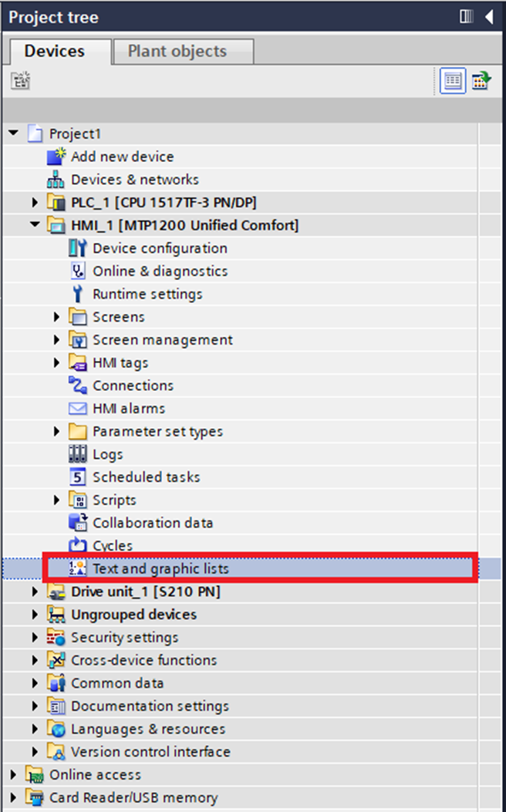Viewport: 506px width, 812px height.
Task: Select PLC_1 [CPU 1517TF-3 PN/DP]
Action: 164,202
